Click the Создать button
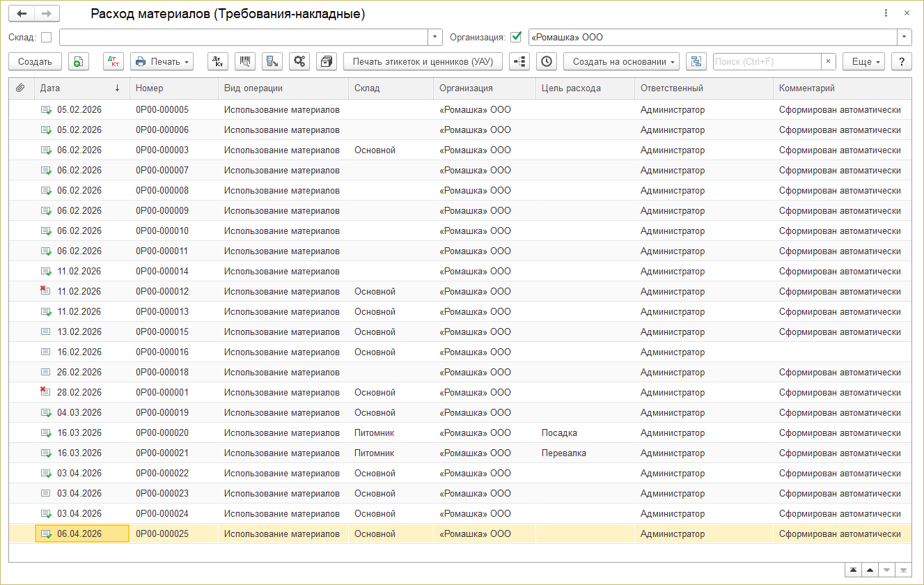 pos(35,61)
